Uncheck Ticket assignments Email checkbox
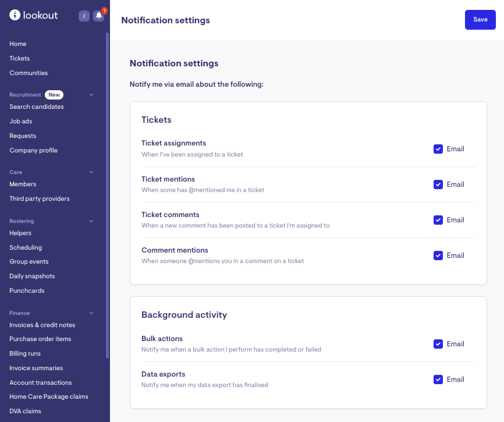This screenshot has width=504, height=422. [438, 149]
